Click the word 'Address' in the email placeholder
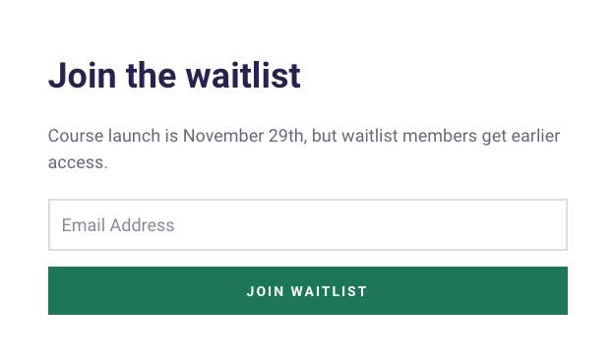The height and width of the screenshot is (364, 614). (x=142, y=225)
